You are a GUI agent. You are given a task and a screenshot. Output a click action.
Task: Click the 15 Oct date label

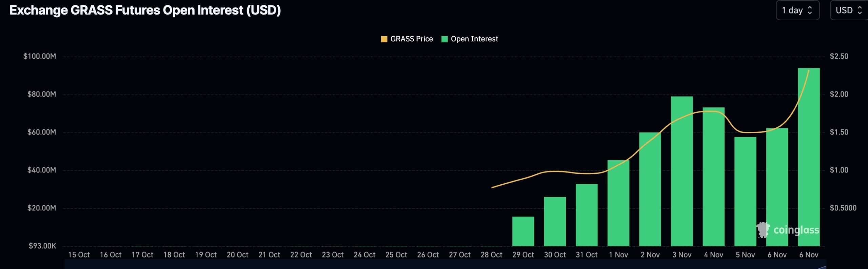[x=79, y=255]
